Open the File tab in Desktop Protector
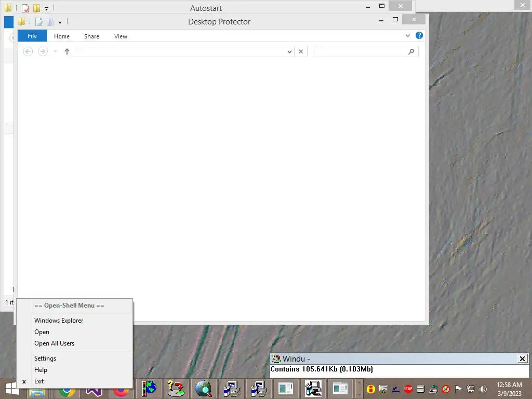Viewport: 532px width, 399px height. coord(32,36)
